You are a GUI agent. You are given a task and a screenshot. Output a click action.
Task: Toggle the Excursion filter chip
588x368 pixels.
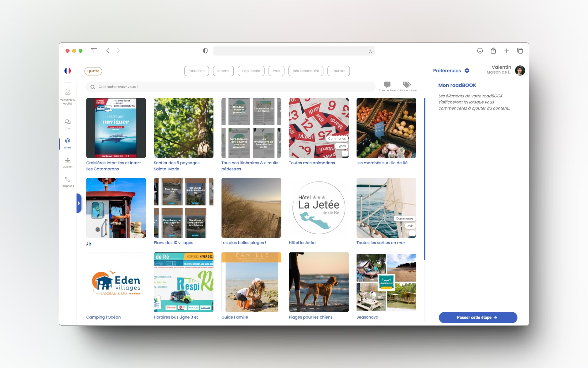pos(196,71)
